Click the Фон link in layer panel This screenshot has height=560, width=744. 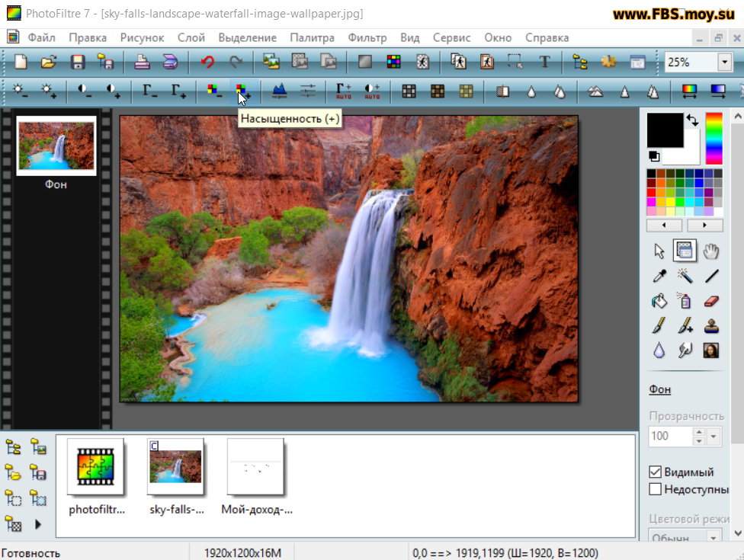(x=659, y=389)
